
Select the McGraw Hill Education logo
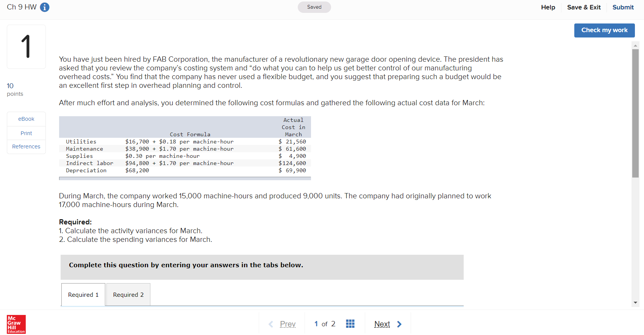16,324
